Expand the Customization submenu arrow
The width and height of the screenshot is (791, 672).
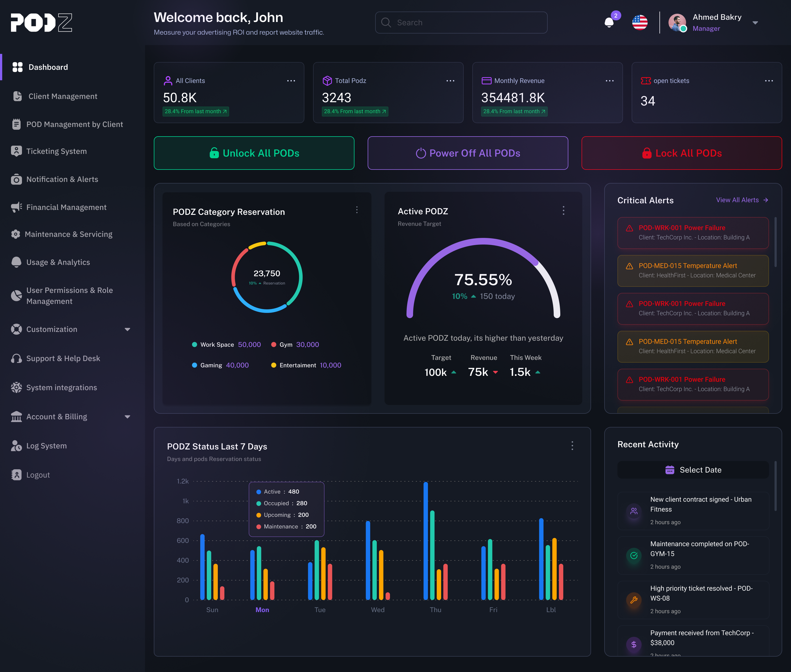click(x=127, y=329)
